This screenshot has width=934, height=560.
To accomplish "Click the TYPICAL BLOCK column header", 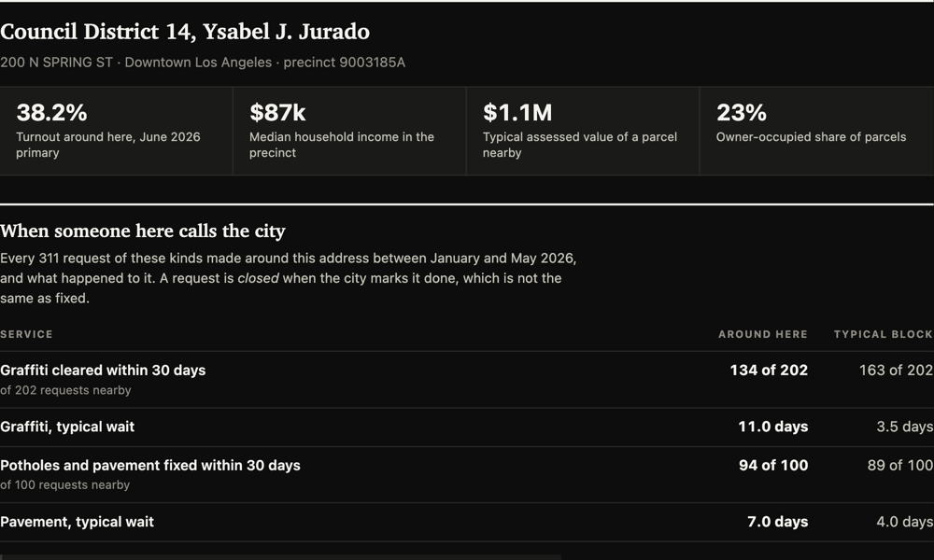I will (x=884, y=334).
